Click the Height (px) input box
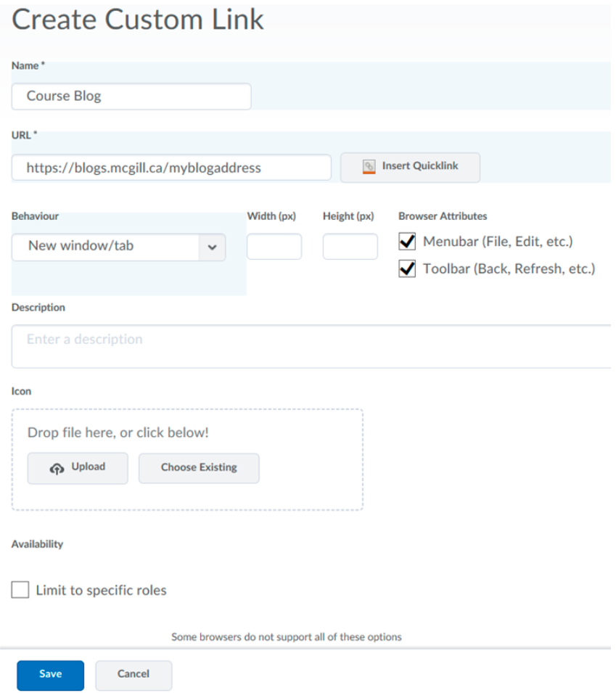The height and width of the screenshot is (693, 616). pos(350,247)
